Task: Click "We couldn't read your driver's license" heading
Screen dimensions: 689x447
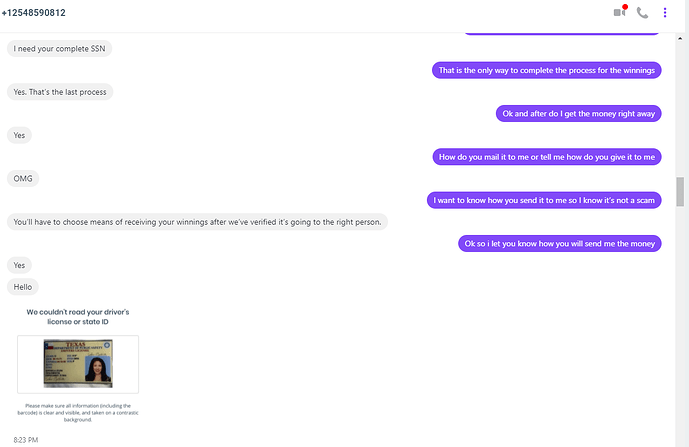Action: [78, 316]
